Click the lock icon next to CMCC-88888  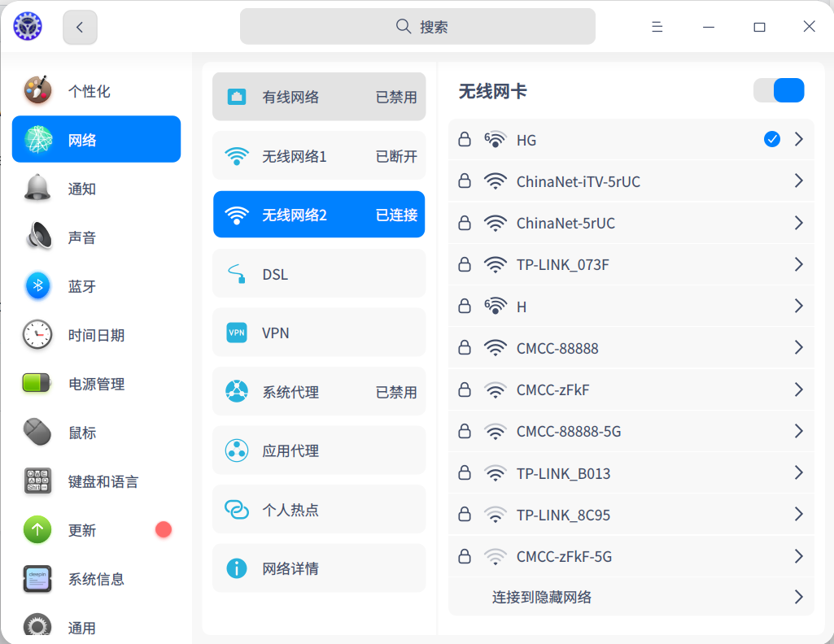(465, 347)
